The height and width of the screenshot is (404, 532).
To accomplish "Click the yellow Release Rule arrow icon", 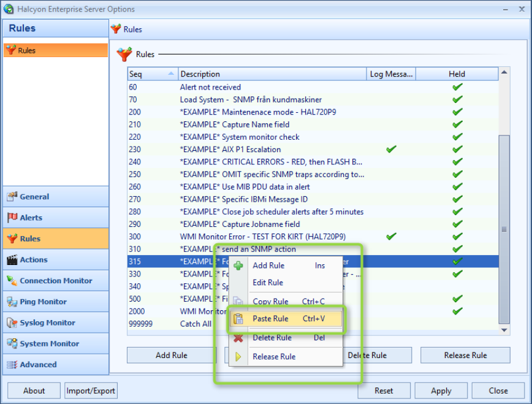I will point(238,356).
